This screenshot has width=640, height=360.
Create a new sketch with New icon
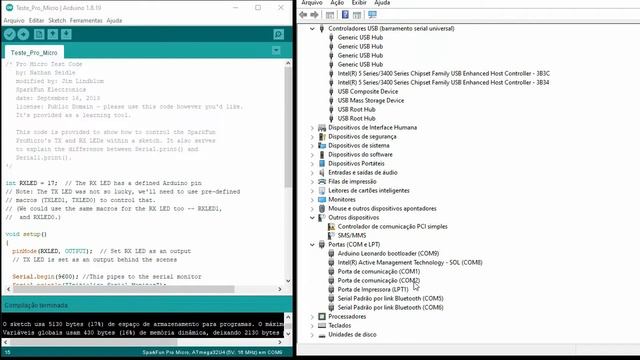pos(39,34)
